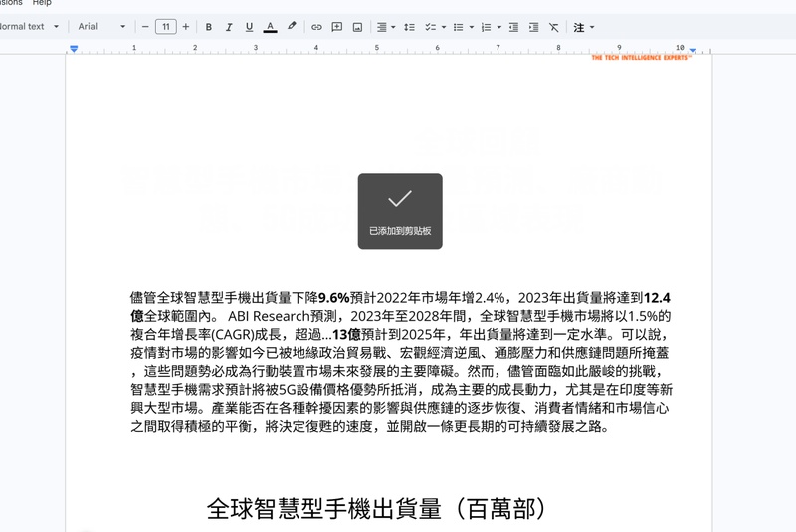Insert a numbered list

coord(487,27)
